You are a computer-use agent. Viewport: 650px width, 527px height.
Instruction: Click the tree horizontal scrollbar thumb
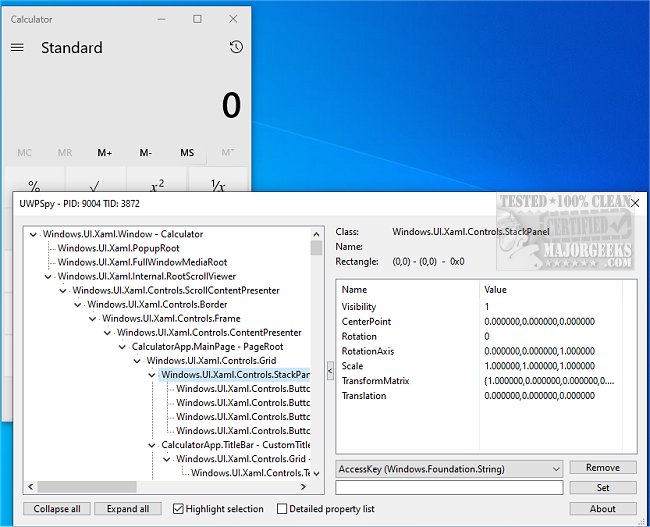[87, 486]
